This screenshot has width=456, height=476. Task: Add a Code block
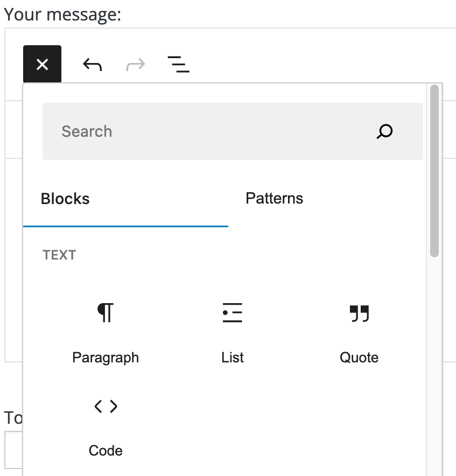(106, 406)
